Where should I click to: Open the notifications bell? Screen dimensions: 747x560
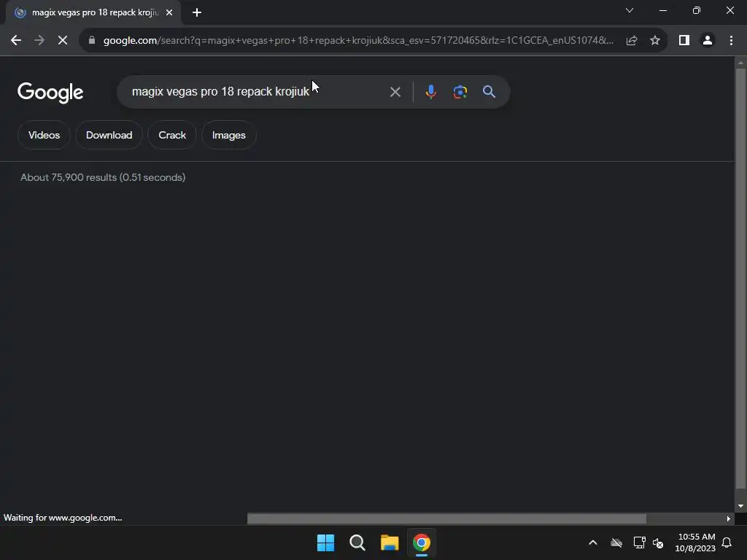[x=727, y=542]
